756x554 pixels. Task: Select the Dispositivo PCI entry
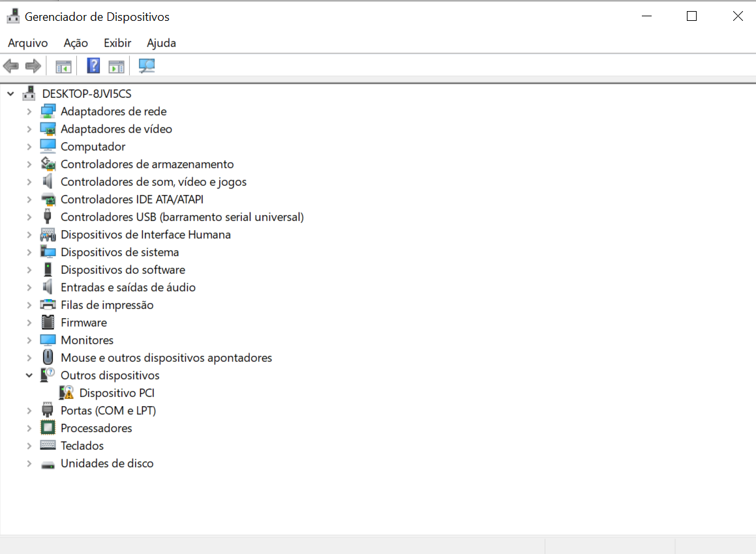(117, 393)
